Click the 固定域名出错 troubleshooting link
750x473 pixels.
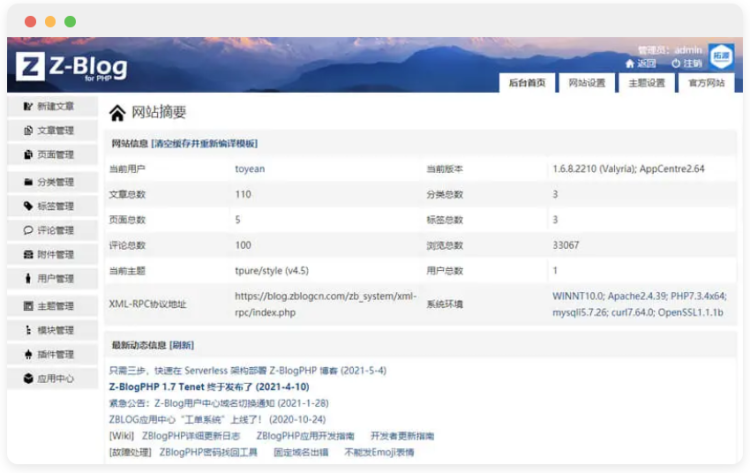(301, 452)
